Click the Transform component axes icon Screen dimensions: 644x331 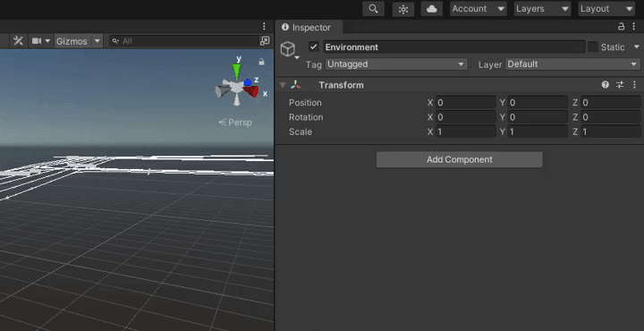(x=296, y=85)
